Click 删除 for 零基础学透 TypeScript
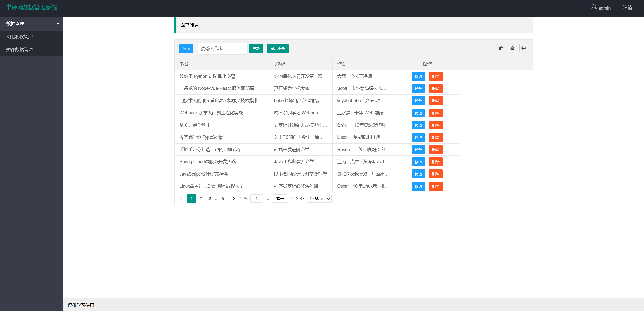The image size is (644, 311). tap(436, 137)
